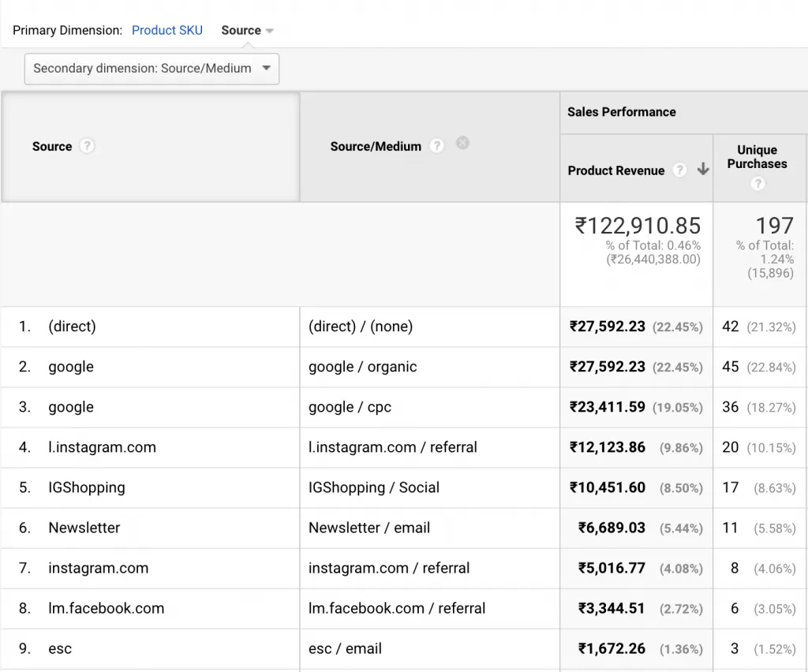Sort by the Product Revenue column header
The height and width of the screenshot is (672, 808).
point(615,170)
